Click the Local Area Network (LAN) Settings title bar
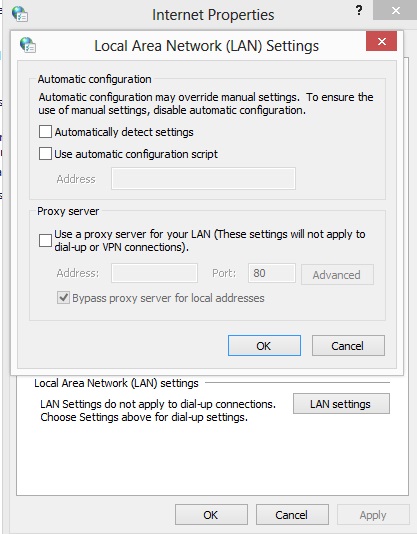 coord(206,46)
